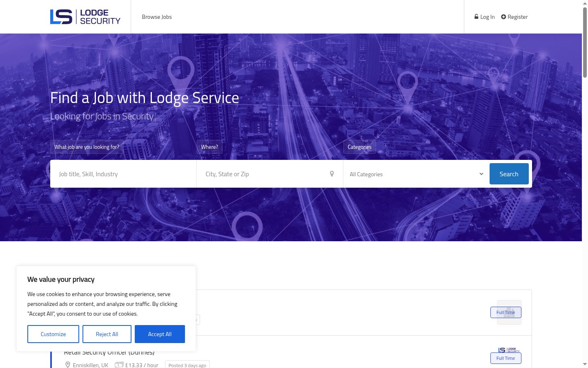Focus the Job title, Skill, Industry field
This screenshot has width=588, height=368.
(x=123, y=174)
